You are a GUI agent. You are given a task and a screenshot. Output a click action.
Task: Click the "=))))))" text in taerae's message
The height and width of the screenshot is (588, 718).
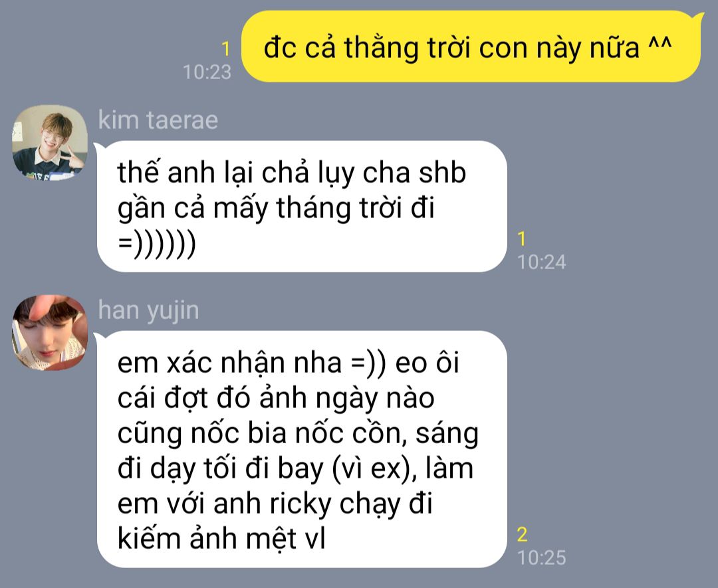click(157, 243)
